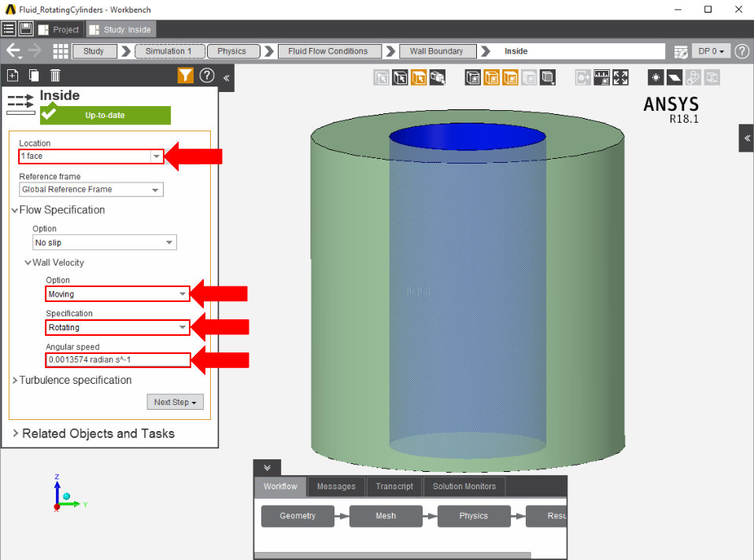This screenshot has width=754, height=560.
Task: Select the edge selection mode icon
Action: pos(400,77)
